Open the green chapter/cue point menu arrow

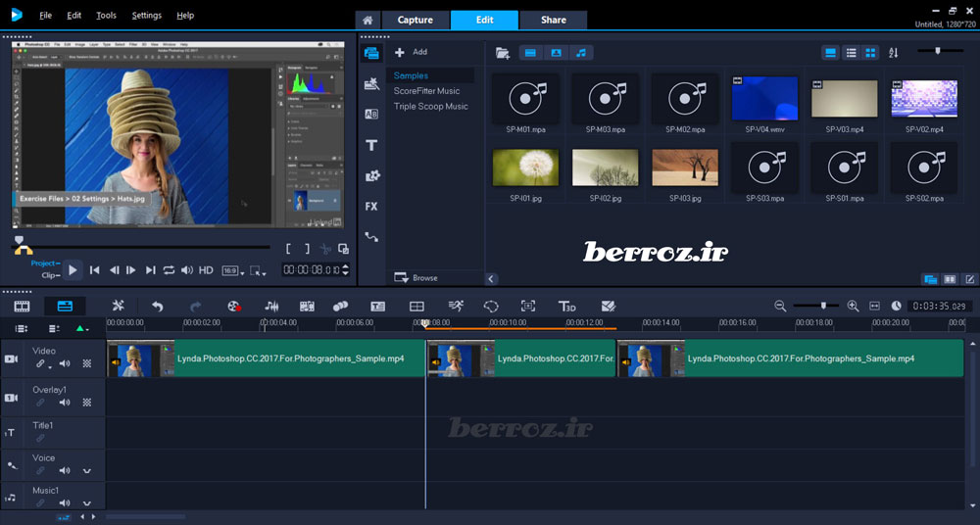(x=82, y=329)
